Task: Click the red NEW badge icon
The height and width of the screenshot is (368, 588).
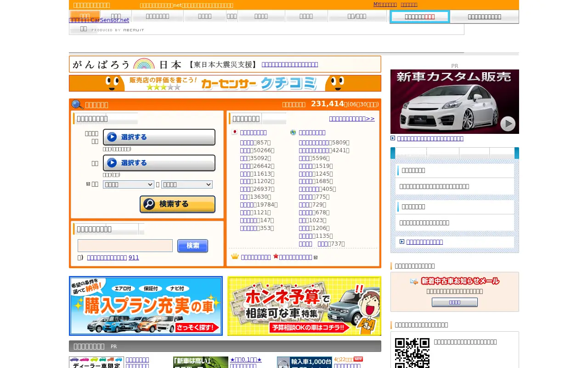Action: (358, 359)
